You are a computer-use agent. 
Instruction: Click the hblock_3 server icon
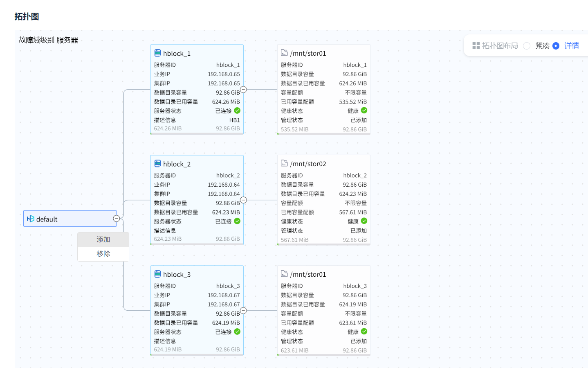(157, 274)
